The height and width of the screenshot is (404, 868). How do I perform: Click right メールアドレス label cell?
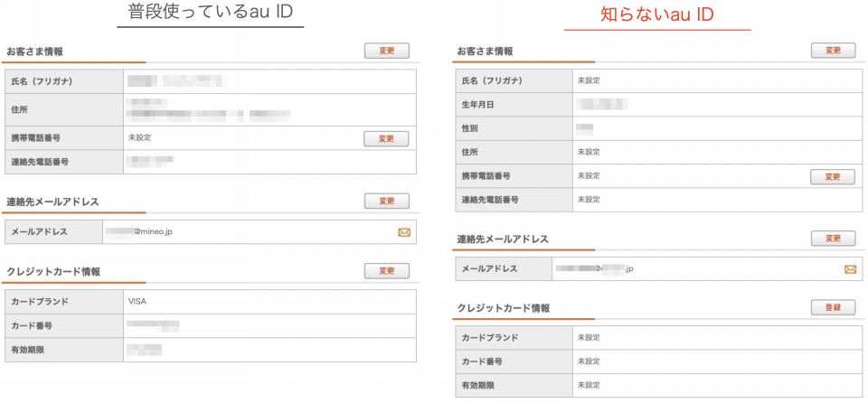coord(504,269)
